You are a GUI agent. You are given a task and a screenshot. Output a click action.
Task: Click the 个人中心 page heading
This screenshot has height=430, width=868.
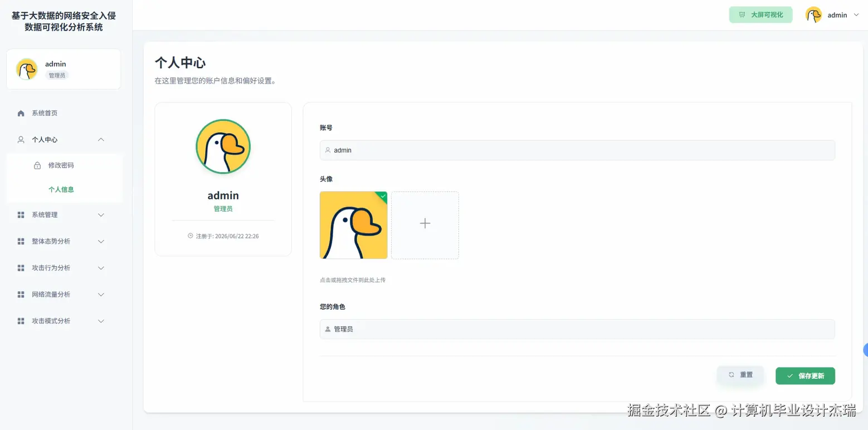tap(180, 62)
